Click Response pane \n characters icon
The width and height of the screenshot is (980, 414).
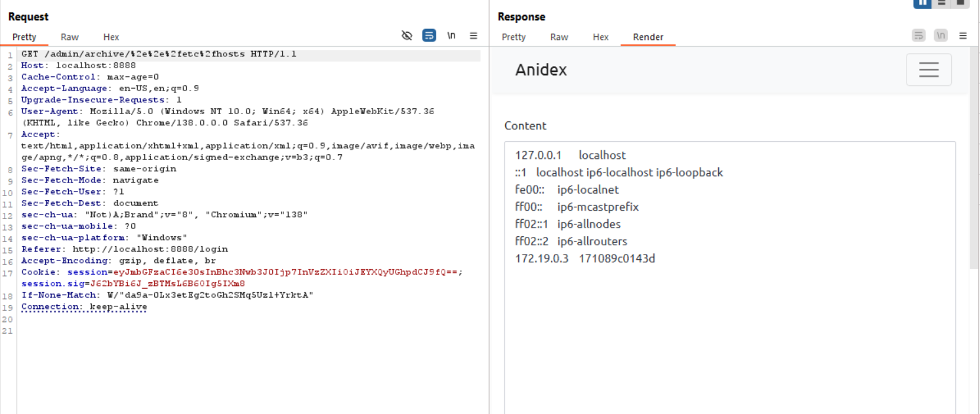[941, 35]
